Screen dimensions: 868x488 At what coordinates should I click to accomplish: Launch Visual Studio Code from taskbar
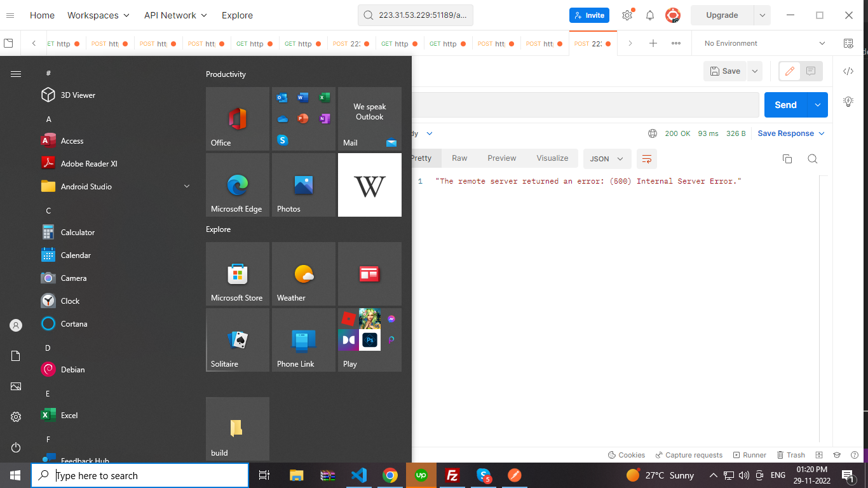[358, 475]
